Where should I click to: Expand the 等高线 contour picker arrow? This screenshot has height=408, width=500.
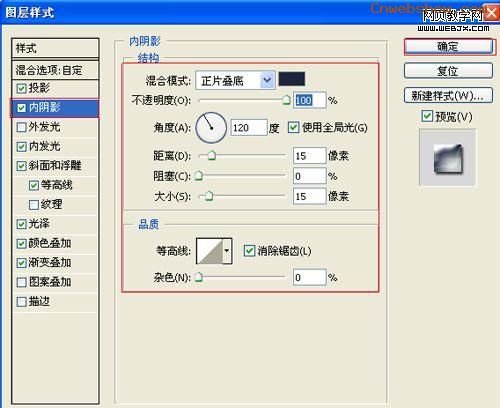[x=227, y=251]
